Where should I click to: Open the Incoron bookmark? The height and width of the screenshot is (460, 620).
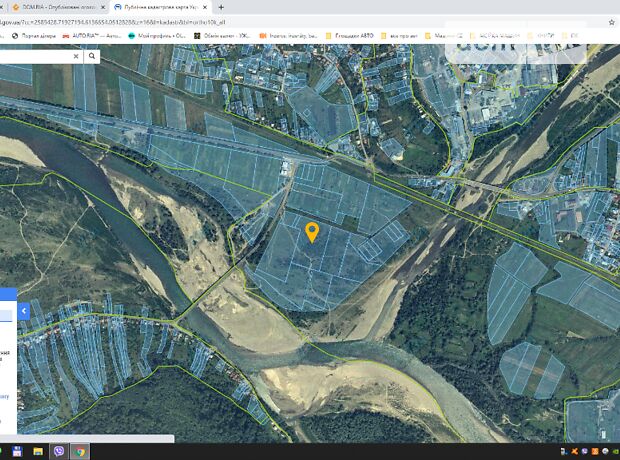pyautogui.click(x=288, y=36)
